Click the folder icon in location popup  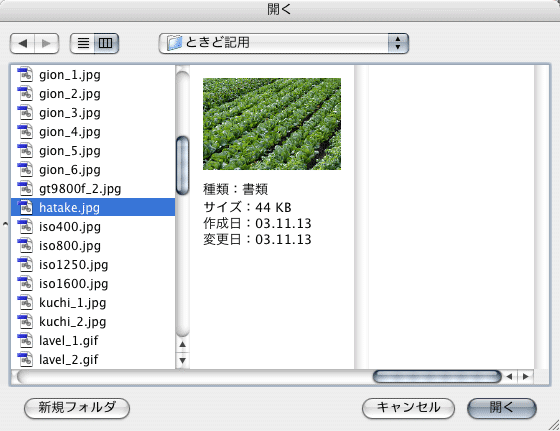pyautogui.click(x=174, y=43)
